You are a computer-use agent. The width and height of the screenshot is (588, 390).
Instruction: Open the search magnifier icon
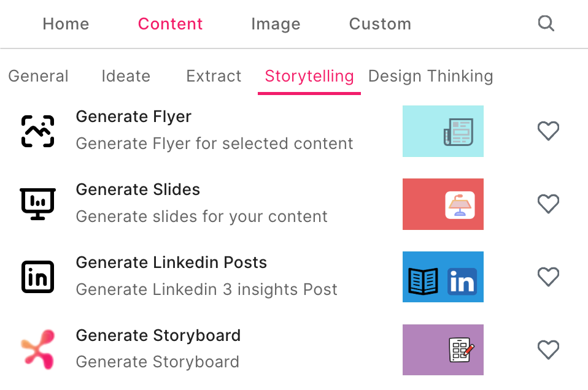tap(546, 23)
